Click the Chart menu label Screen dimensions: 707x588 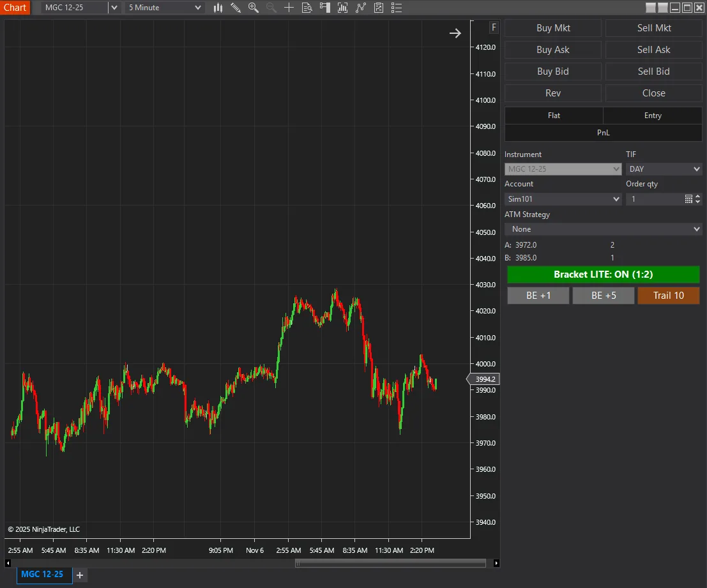pyautogui.click(x=15, y=8)
